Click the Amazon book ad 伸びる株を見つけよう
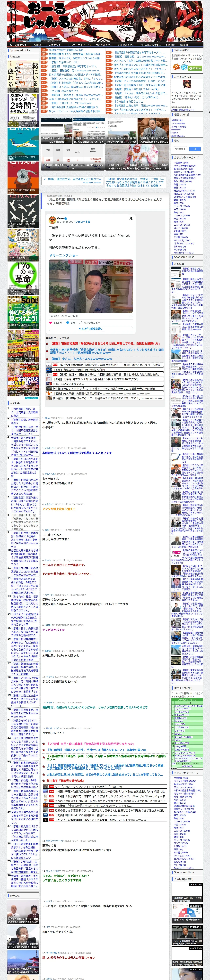The width and height of the screenshot is (210, 980). coord(23,312)
